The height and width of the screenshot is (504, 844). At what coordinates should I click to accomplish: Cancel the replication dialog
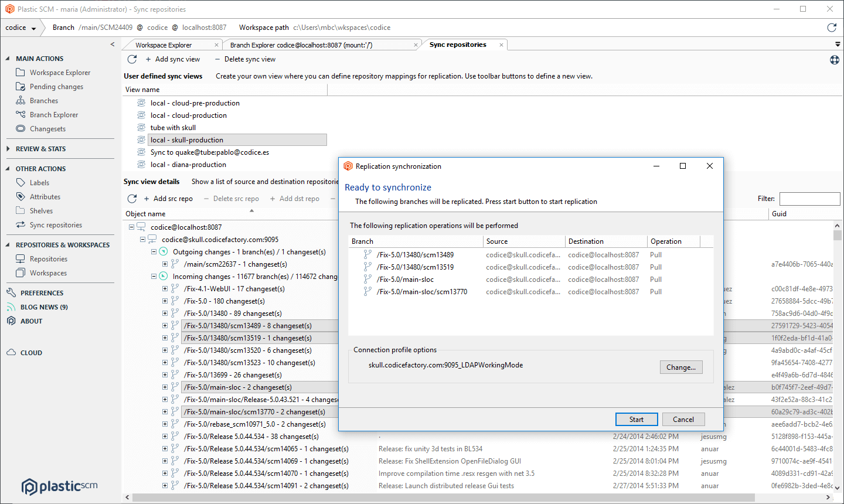(683, 420)
